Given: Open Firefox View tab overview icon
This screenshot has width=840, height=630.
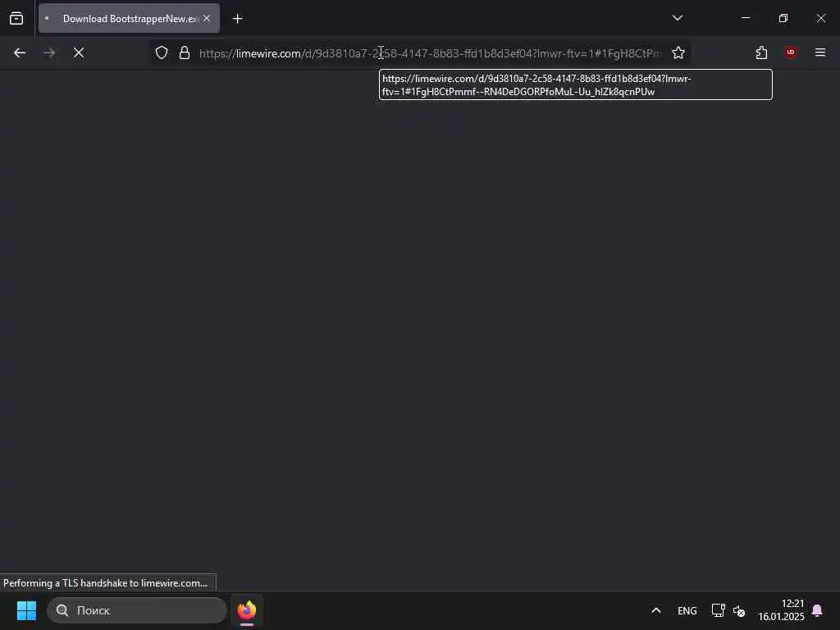Looking at the screenshot, I should coord(16,19).
